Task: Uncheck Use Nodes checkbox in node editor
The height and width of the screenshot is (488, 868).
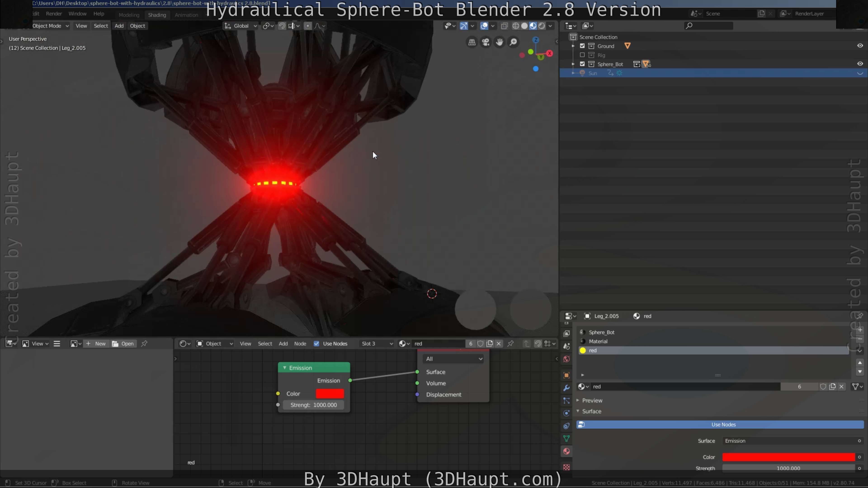Action: click(316, 343)
